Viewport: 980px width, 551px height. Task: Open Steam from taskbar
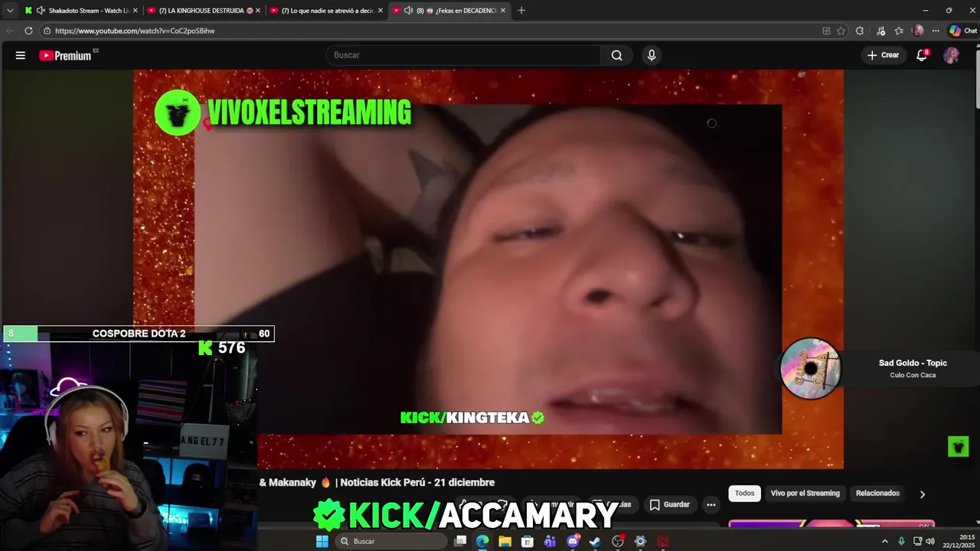[595, 541]
